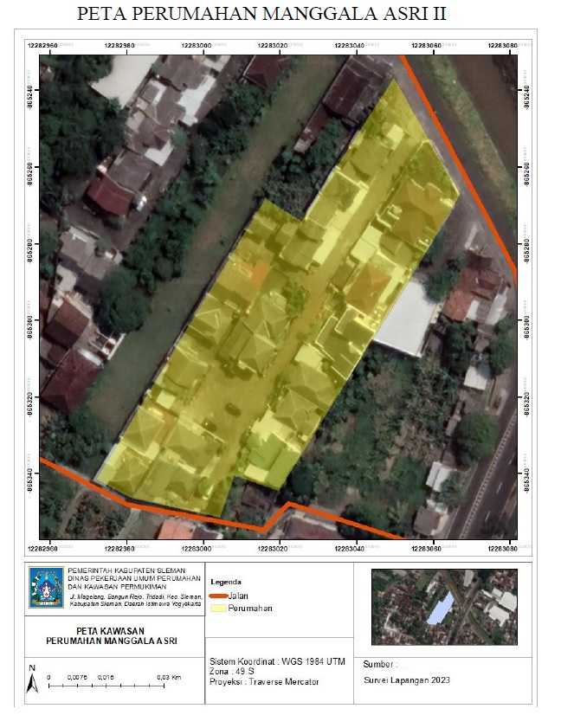Click the Legenda heading
561x728 pixels.
pos(226,582)
